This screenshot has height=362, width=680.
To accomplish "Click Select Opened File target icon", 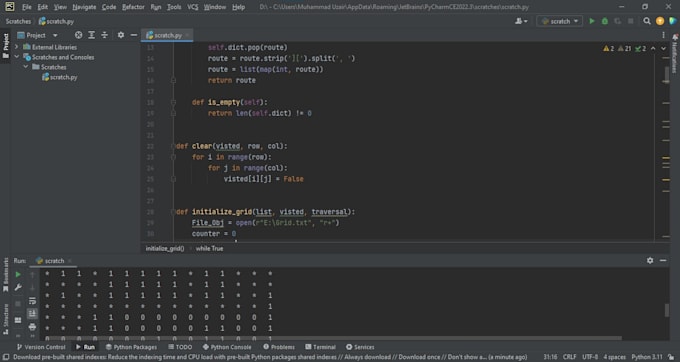I will tap(78, 35).
